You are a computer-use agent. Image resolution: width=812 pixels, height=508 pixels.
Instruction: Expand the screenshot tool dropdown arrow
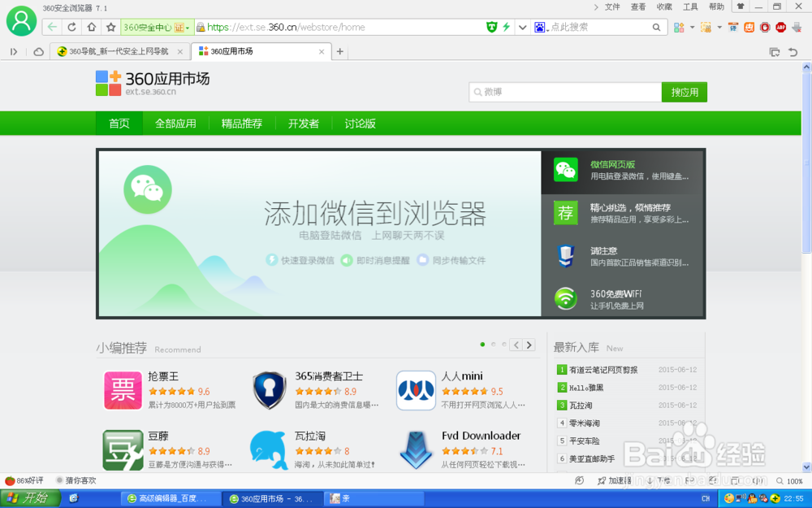pos(719,28)
